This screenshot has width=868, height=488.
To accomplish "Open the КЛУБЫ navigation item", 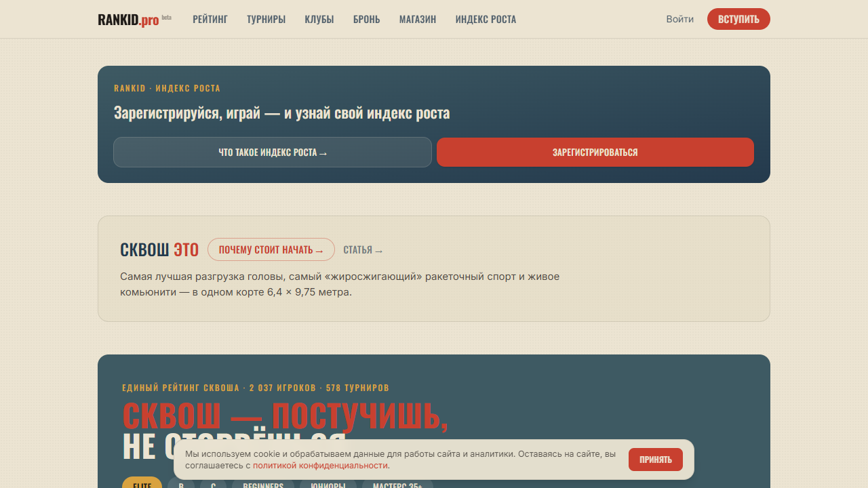I will pyautogui.click(x=319, y=19).
